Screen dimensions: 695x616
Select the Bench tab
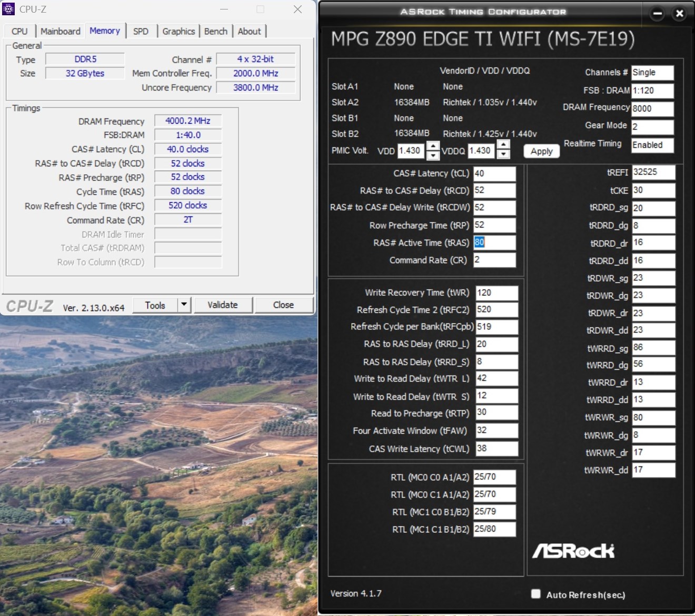pos(216,31)
